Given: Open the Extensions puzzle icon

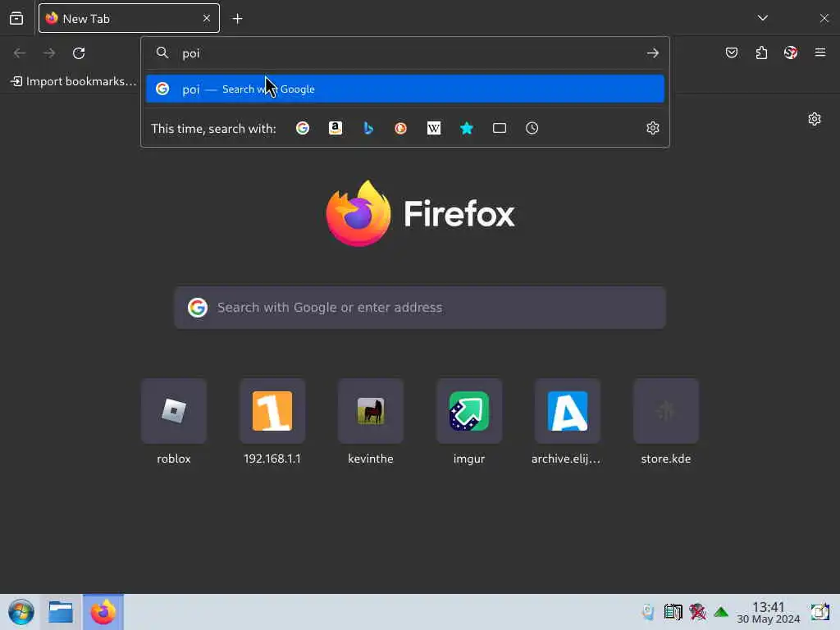Looking at the screenshot, I should click(x=761, y=52).
